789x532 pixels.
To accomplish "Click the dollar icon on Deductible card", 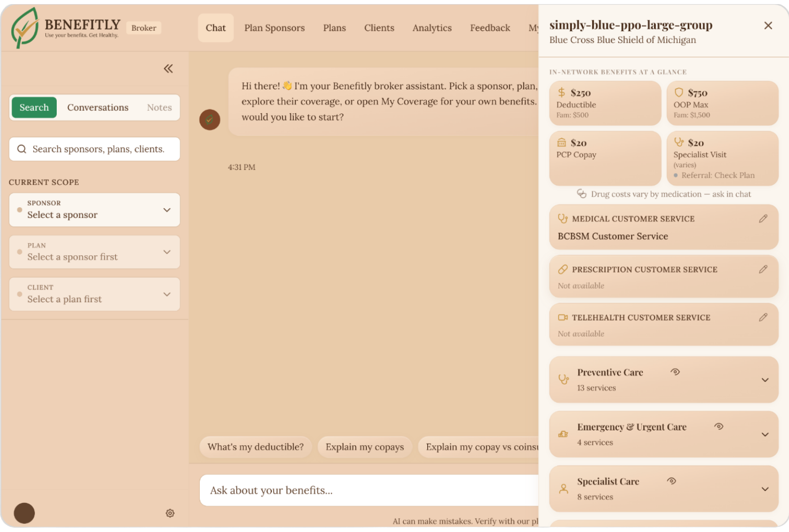I will click(562, 92).
